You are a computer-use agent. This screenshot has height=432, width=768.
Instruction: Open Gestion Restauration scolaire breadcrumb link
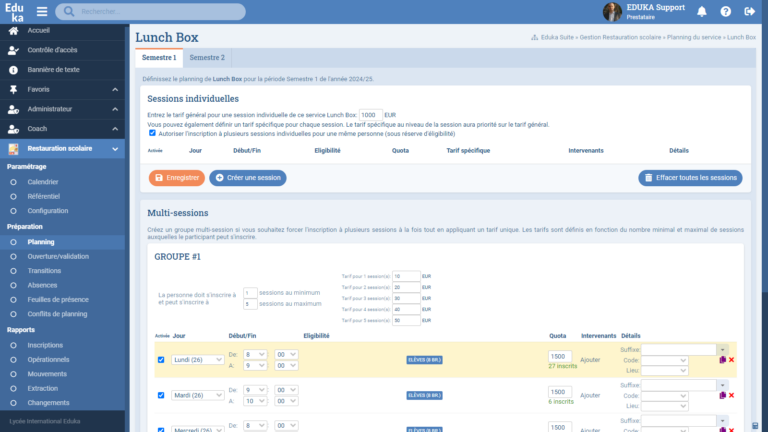620,37
